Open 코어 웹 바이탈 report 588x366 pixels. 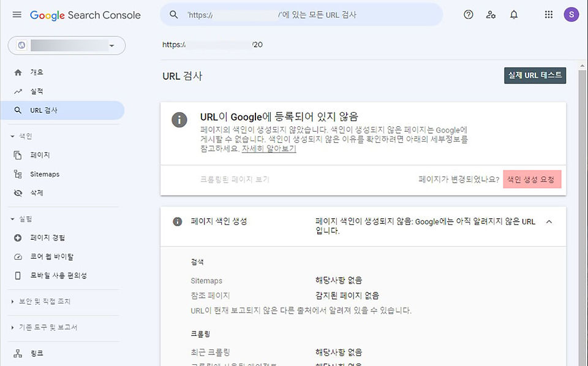click(x=51, y=257)
